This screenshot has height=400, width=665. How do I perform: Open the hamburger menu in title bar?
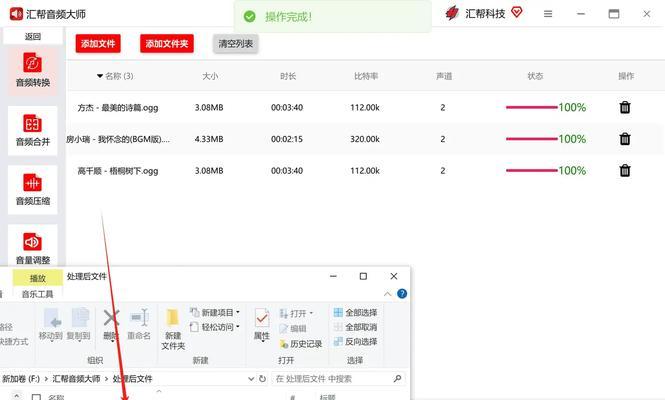[548, 14]
